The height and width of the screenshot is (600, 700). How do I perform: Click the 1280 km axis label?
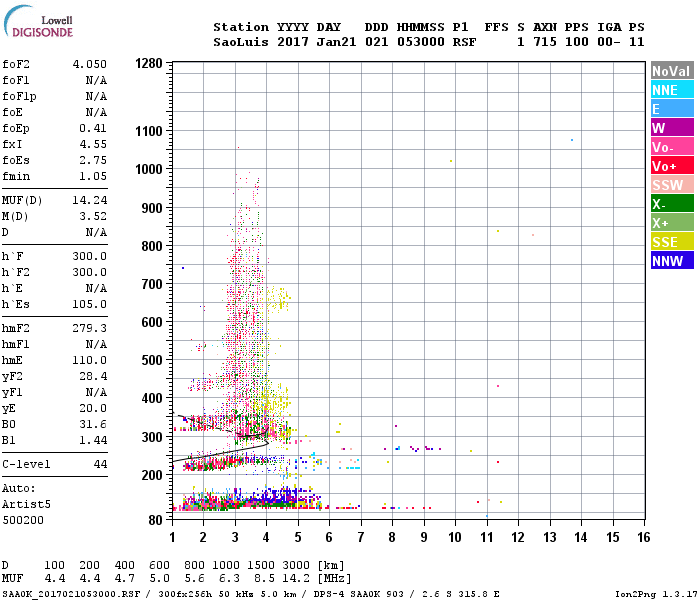tap(149, 63)
